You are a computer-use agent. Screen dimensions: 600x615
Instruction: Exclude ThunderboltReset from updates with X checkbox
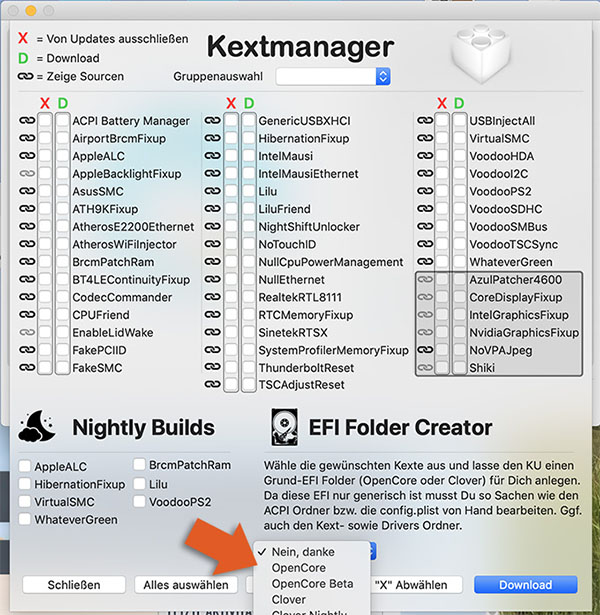(231, 368)
